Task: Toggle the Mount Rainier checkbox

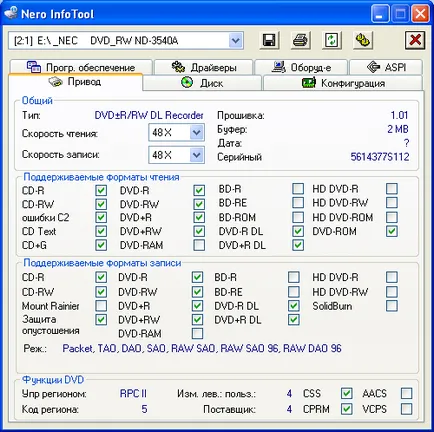Action: point(101,306)
